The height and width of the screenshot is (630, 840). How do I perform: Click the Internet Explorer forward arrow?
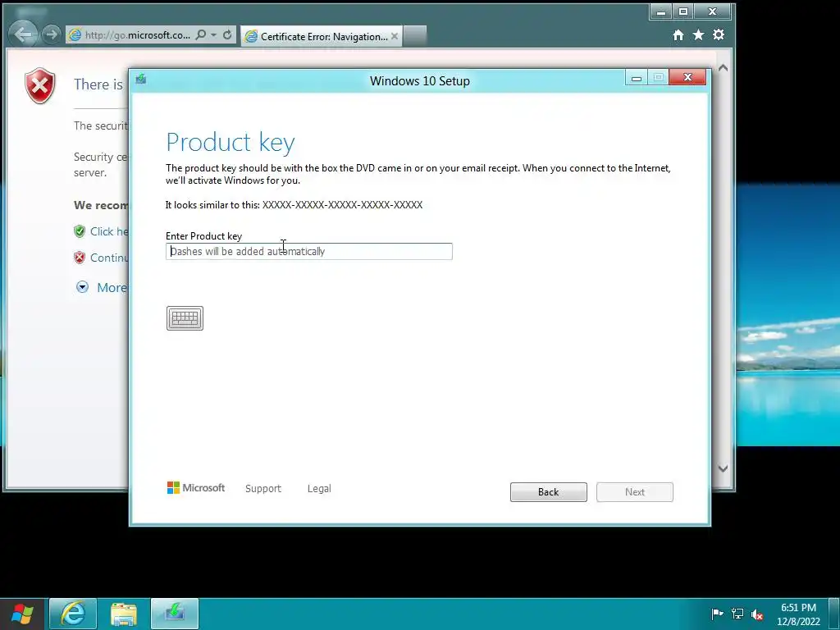pos(51,34)
